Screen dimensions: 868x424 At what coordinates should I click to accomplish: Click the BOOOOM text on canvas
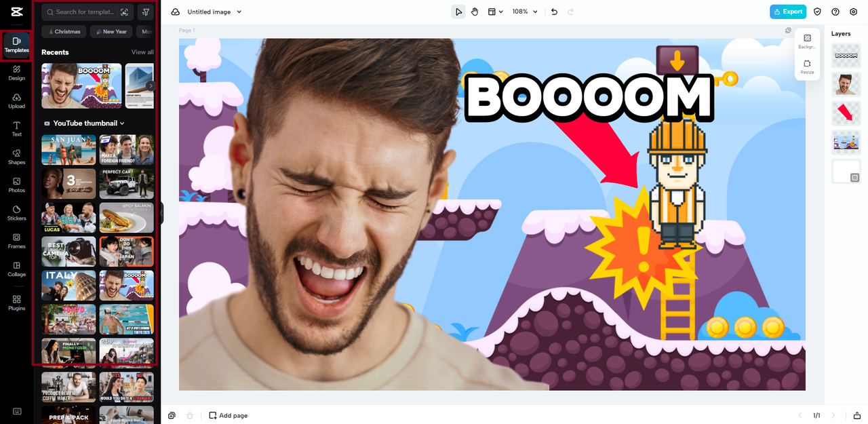click(589, 98)
